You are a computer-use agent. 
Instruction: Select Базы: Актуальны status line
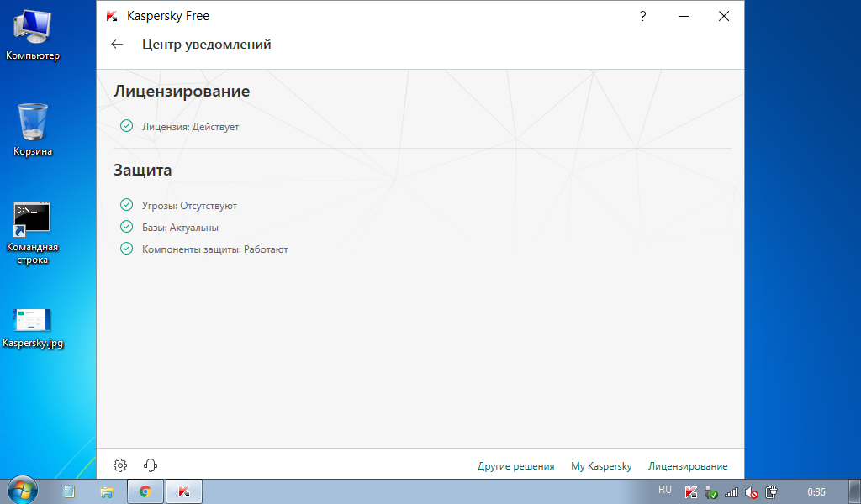coord(180,228)
